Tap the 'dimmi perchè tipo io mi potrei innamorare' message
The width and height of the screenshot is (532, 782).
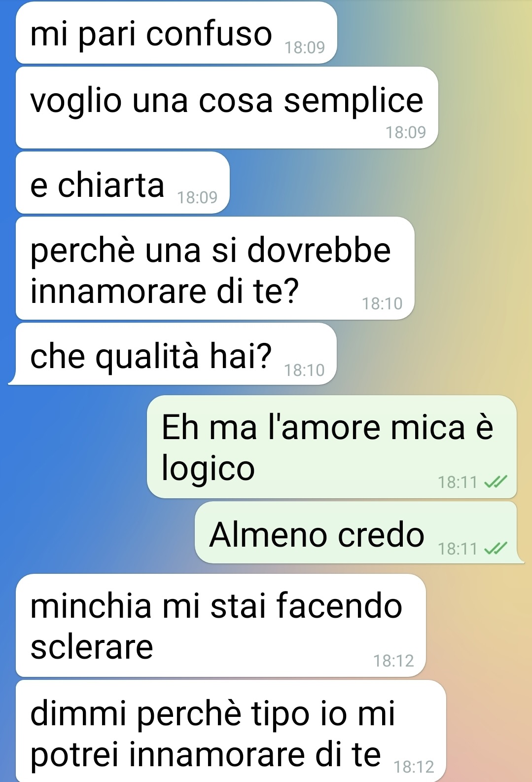[x=231, y=731]
